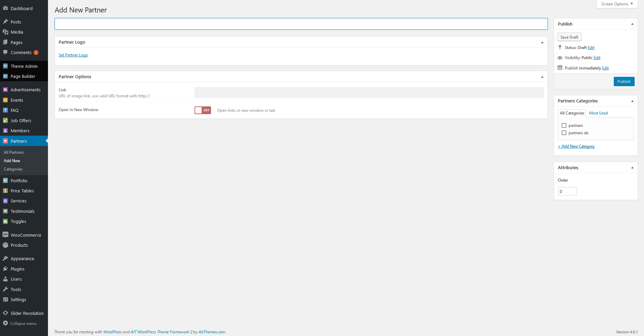Click the Tools wrench icon

coord(5,289)
